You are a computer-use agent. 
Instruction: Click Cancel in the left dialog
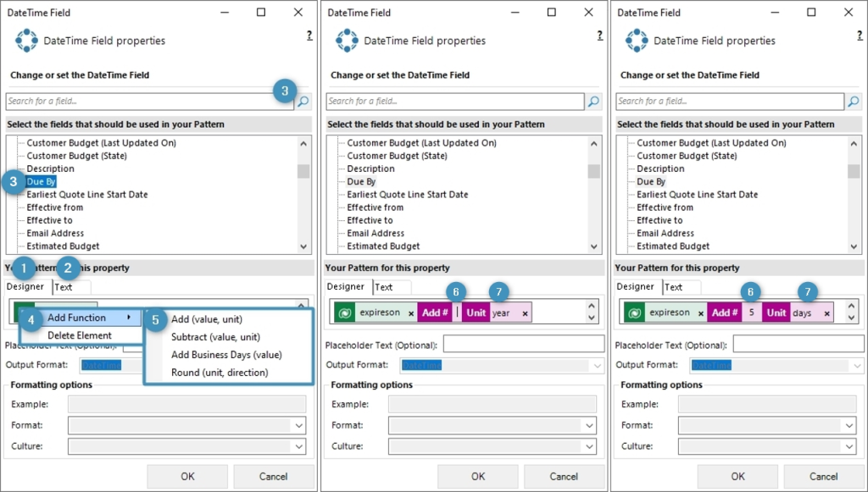[x=274, y=477]
